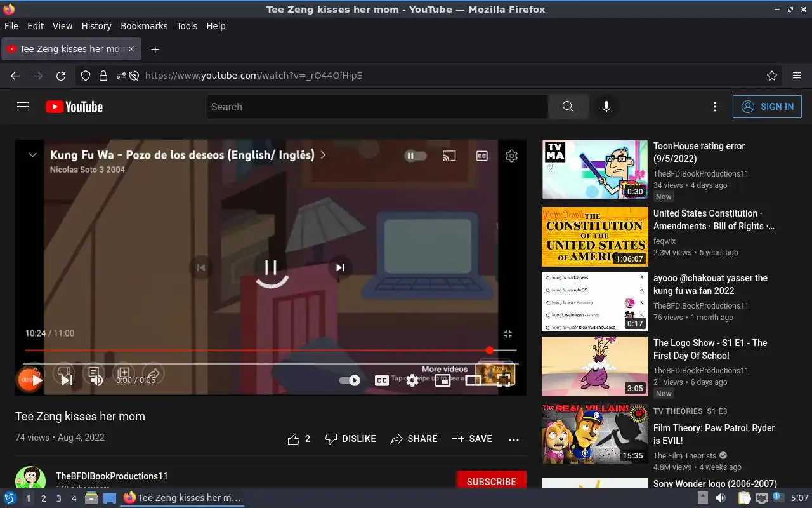The height and width of the screenshot is (508, 812).
Task: Mute the player using the speaker icon
Action: coord(96,380)
